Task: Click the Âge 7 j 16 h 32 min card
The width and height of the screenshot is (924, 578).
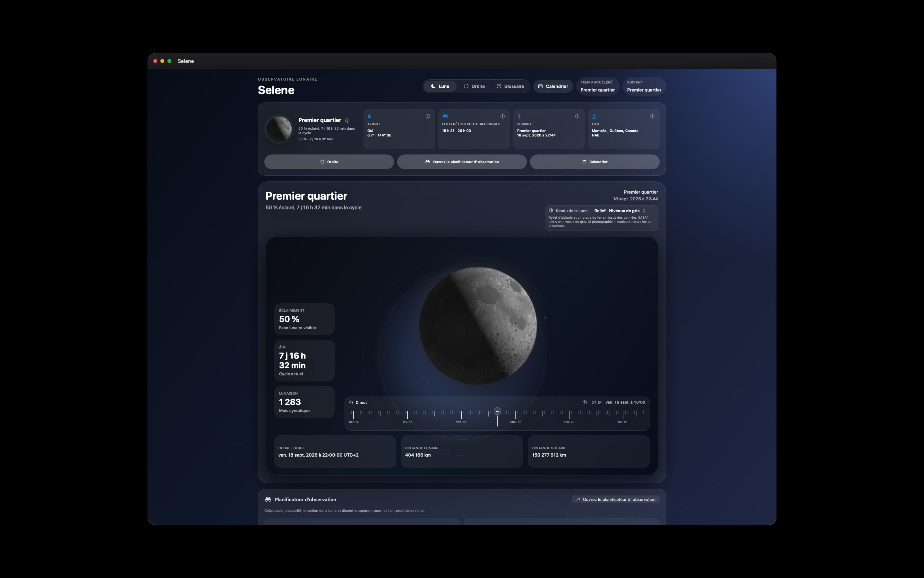Action: [304, 361]
